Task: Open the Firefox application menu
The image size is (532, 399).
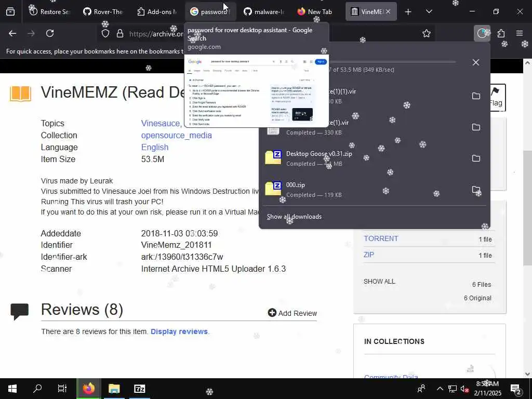Action: pyautogui.click(x=520, y=33)
